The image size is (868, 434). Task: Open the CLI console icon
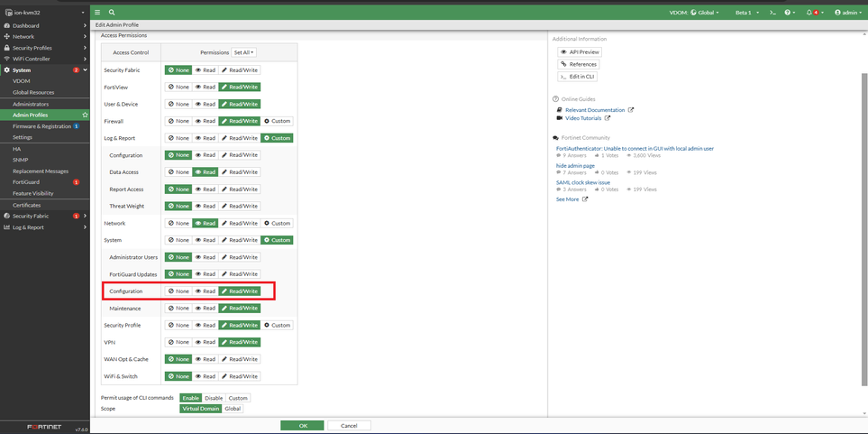(x=772, y=13)
